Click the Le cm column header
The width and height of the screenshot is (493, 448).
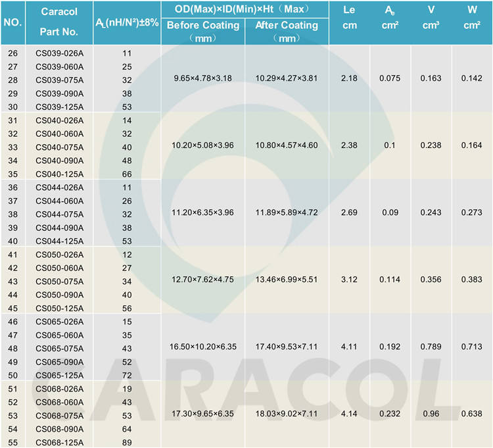[x=349, y=17]
